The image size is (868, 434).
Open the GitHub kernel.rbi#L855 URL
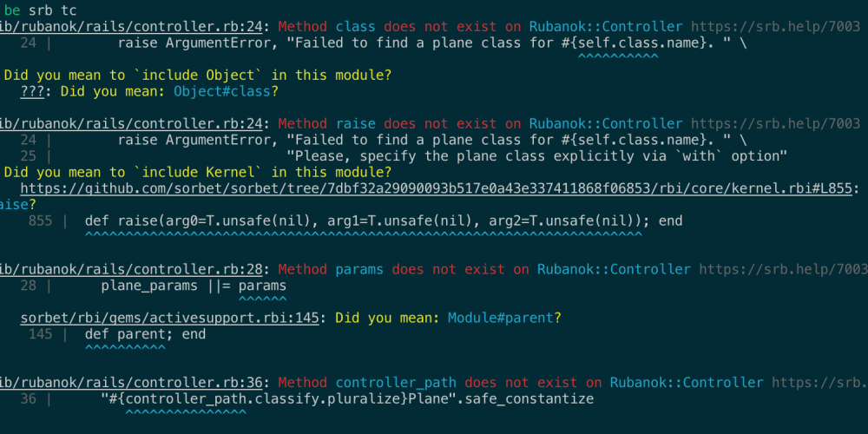(x=437, y=188)
